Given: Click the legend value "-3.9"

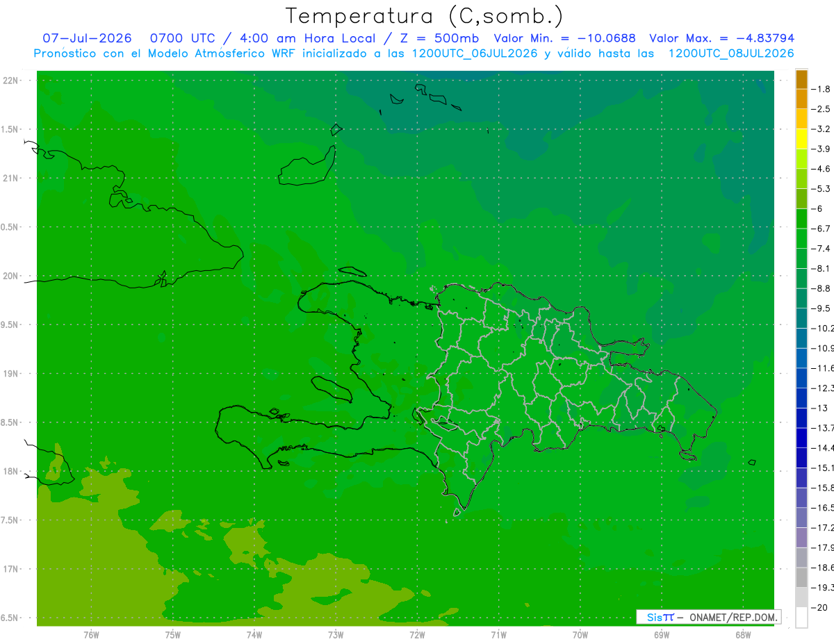Looking at the screenshot, I should click(821, 149).
